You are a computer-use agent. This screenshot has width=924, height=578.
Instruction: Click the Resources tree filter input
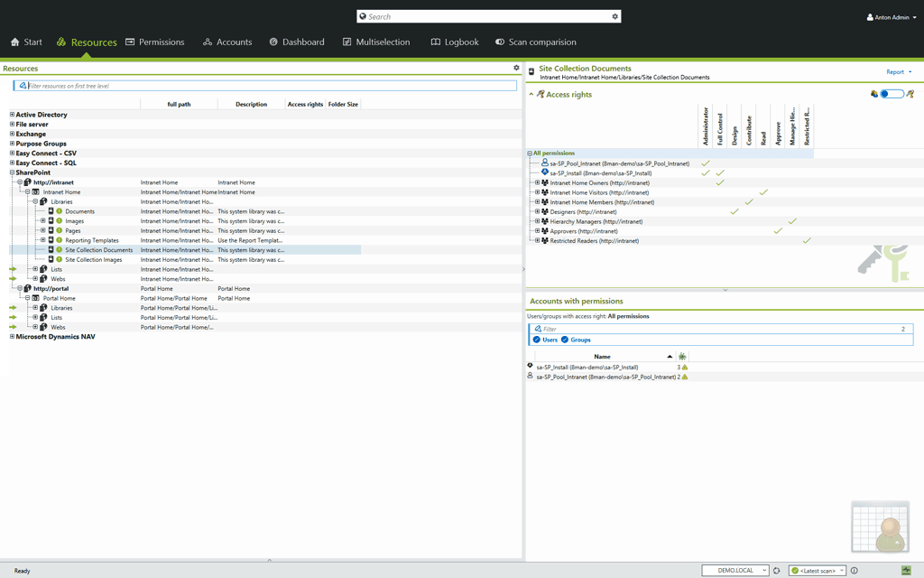tap(264, 86)
